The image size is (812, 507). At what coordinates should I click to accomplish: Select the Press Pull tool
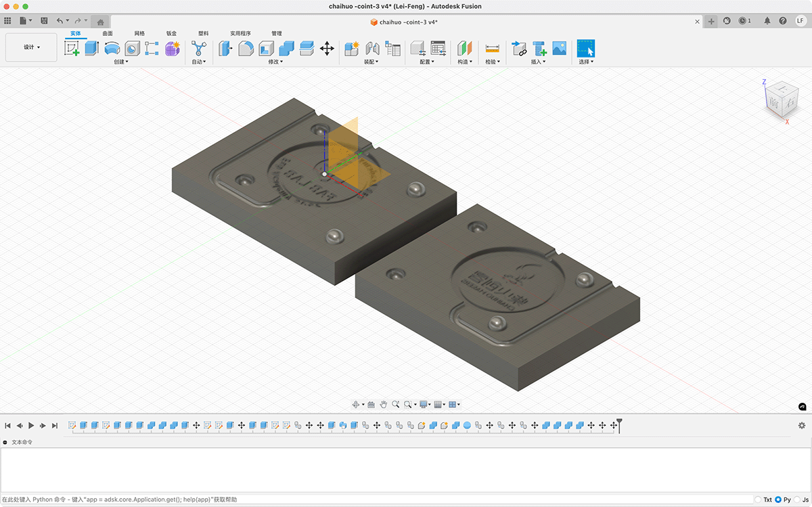[x=225, y=48]
